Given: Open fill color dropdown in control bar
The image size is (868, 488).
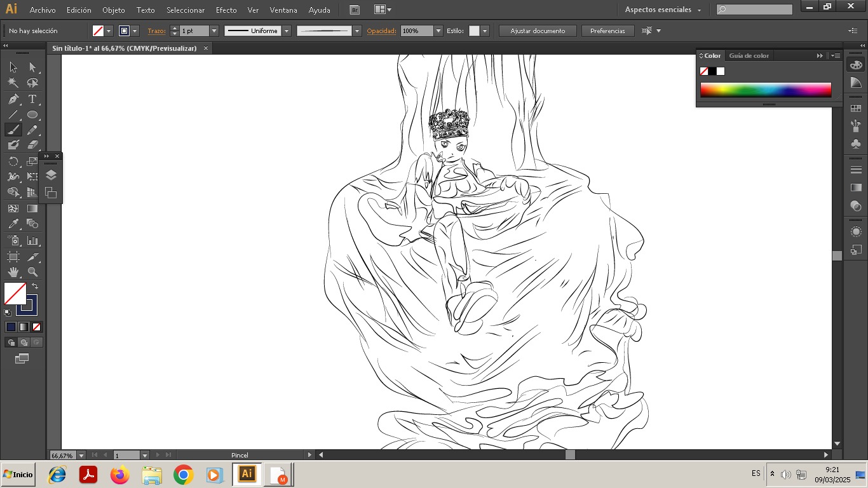Looking at the screenshot, I should [109, 30].
